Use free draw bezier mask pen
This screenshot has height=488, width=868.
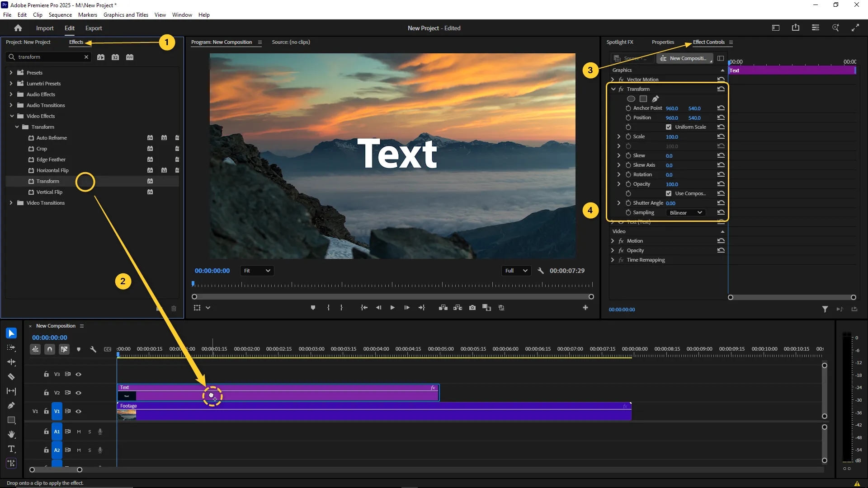[656, 99]
